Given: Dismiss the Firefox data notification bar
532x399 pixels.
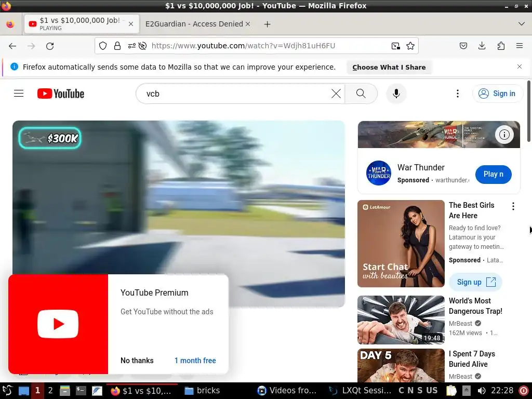Looking at the screenshot, I should click(x=520, y=66).
